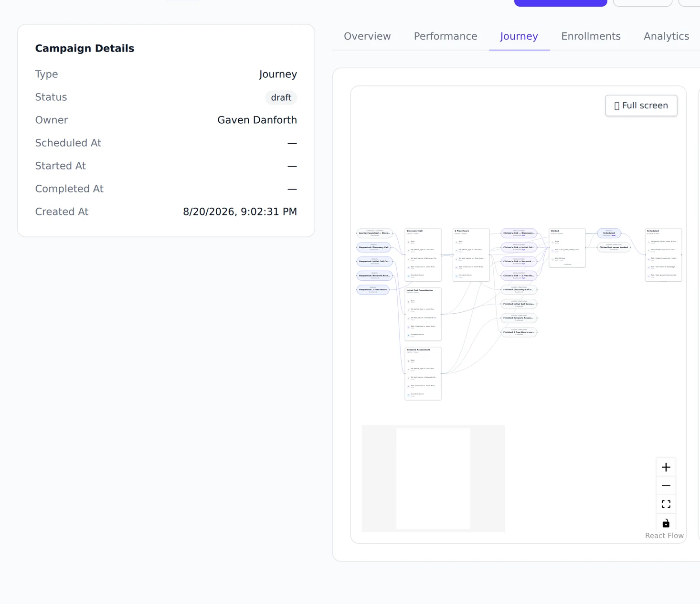This screenshot has height=604, width=700.
Task: Click the Clicked stage card title
Action: pyautogui.click(x=555, y=231)
